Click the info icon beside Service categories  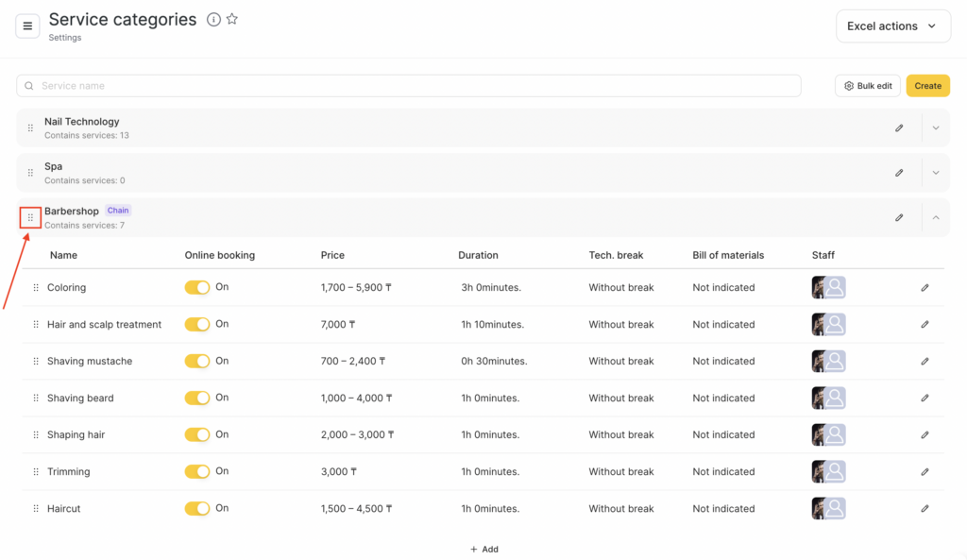[213, 20]
